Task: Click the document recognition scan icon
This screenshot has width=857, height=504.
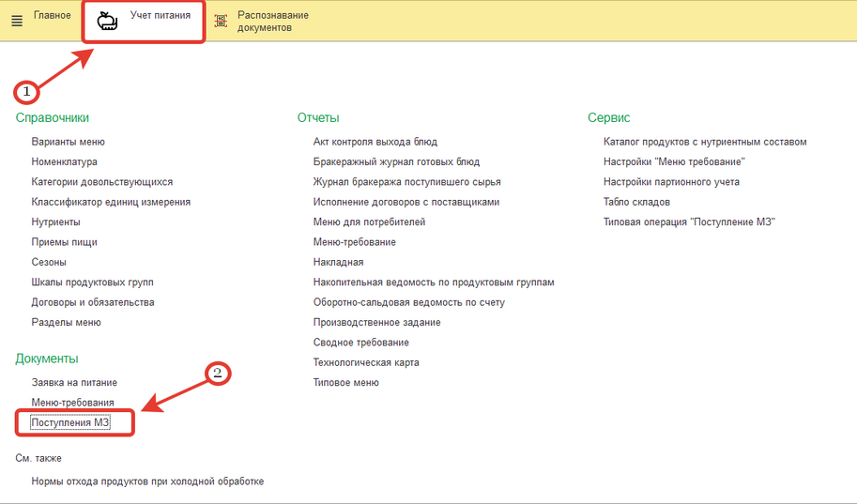Action: click(221, 21)
